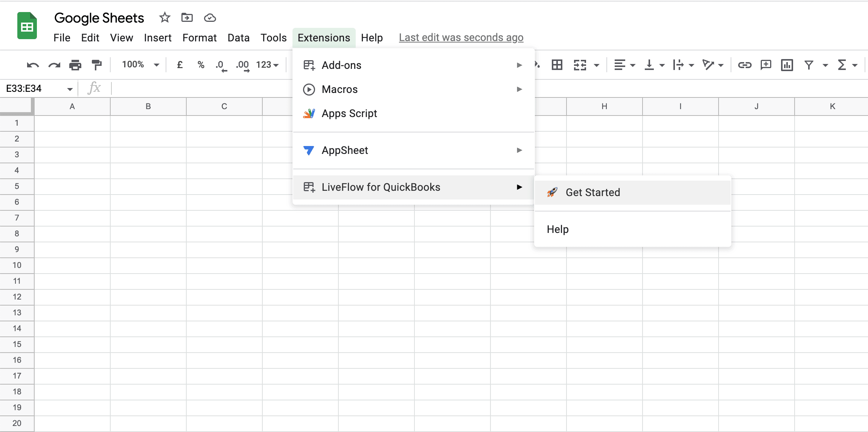Open the zoom 100% dropdown
This screenshot has height=432, width=868.
140,65
